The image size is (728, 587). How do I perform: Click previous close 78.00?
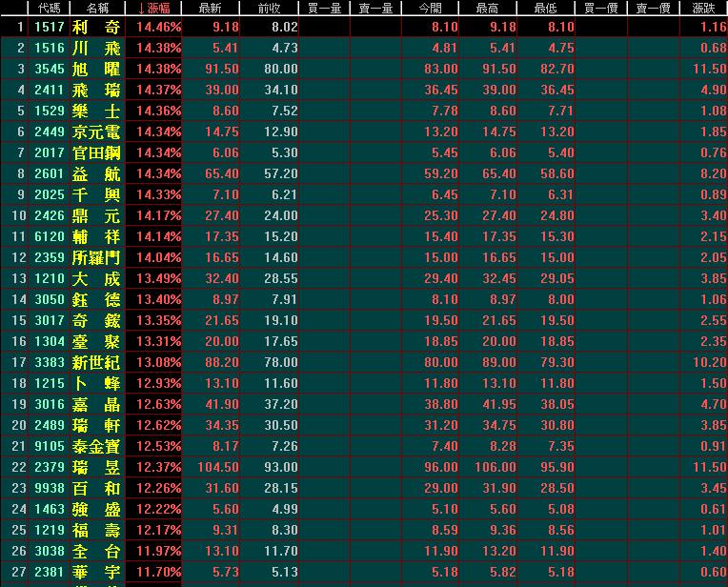(281, 362)
